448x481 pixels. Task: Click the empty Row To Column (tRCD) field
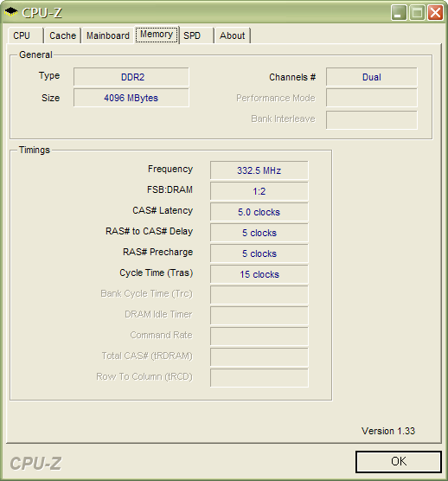point(259,378)
